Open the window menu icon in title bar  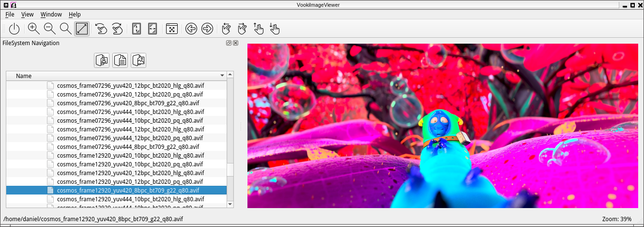[5, 4]
